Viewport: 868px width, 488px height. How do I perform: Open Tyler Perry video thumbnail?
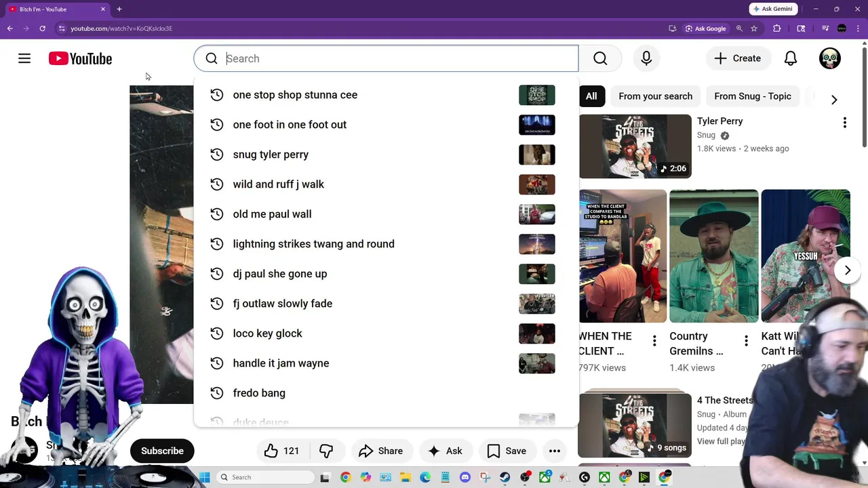point(635,146)
